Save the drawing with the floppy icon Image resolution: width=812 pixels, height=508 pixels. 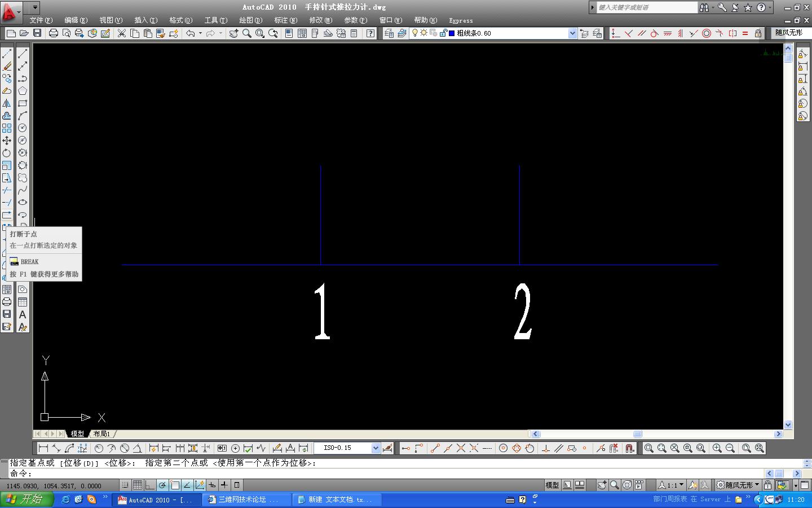pyautogui.click(x=37, y=33)
